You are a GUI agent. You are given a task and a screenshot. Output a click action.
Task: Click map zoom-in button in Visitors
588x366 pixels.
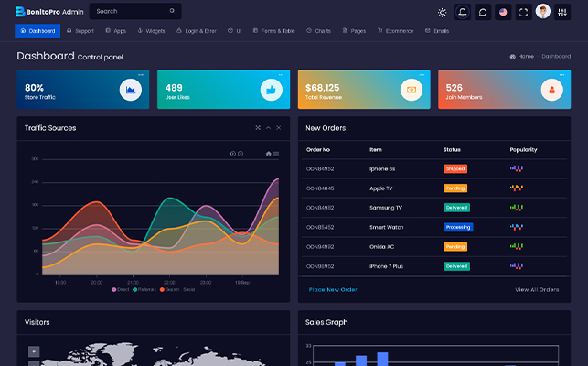34,351
